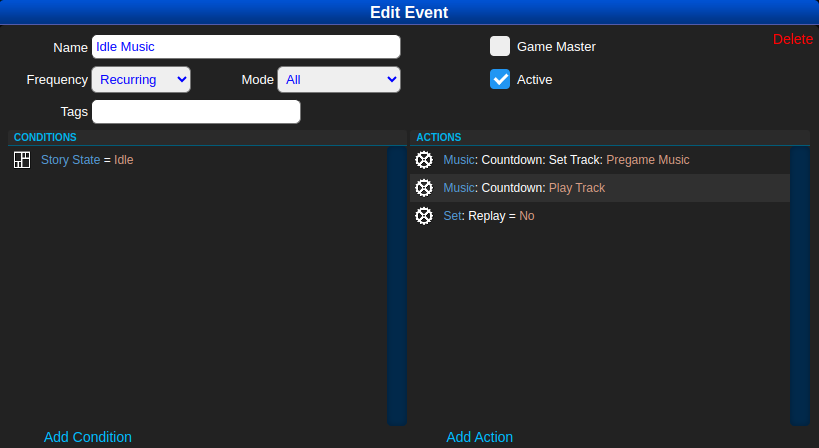Click the gear icon beside Play Track action
The image size is (819, 448).
point(424,188)
